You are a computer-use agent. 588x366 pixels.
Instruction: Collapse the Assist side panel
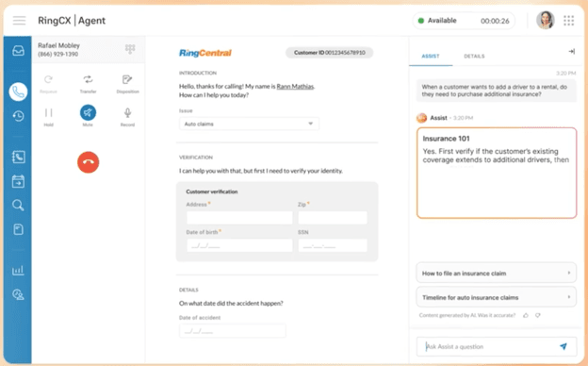[x=571, y=52]
